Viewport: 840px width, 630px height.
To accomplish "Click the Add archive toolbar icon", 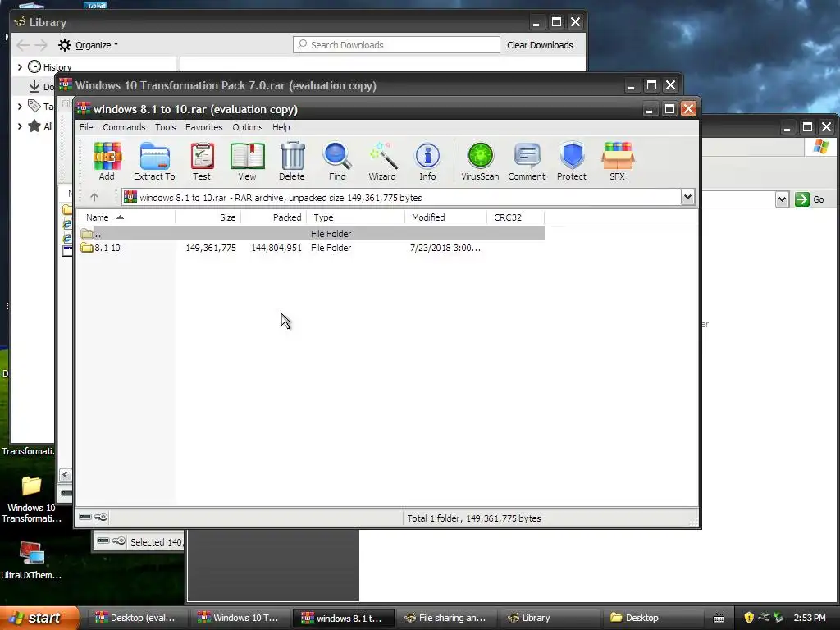I will coord(107,161).
